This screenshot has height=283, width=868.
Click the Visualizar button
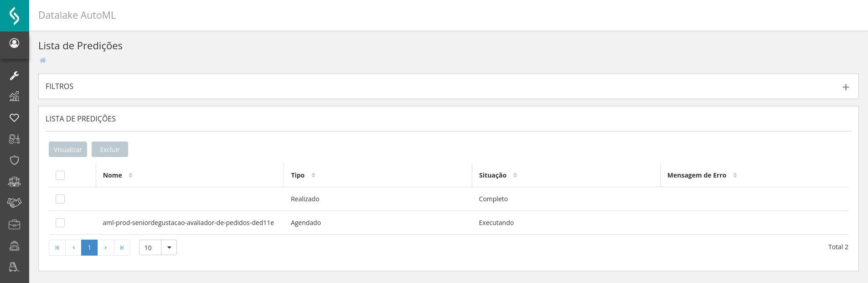pyautogui.click(x=68, y=149)
